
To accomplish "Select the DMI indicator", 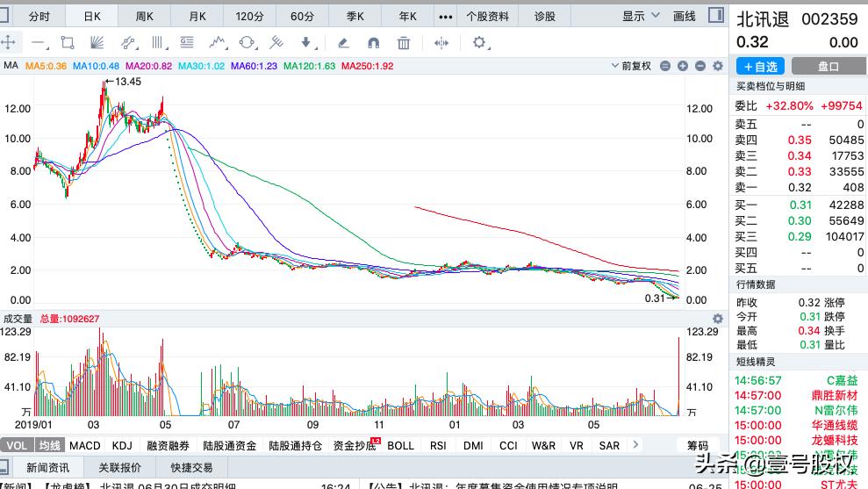I will (x=473, y=445).
